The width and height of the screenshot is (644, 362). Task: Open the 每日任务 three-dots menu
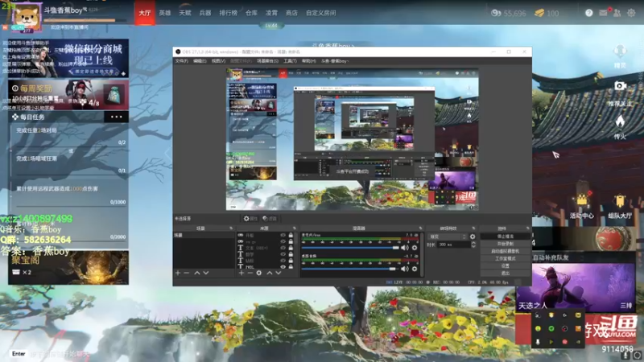[x=116, y=117]
